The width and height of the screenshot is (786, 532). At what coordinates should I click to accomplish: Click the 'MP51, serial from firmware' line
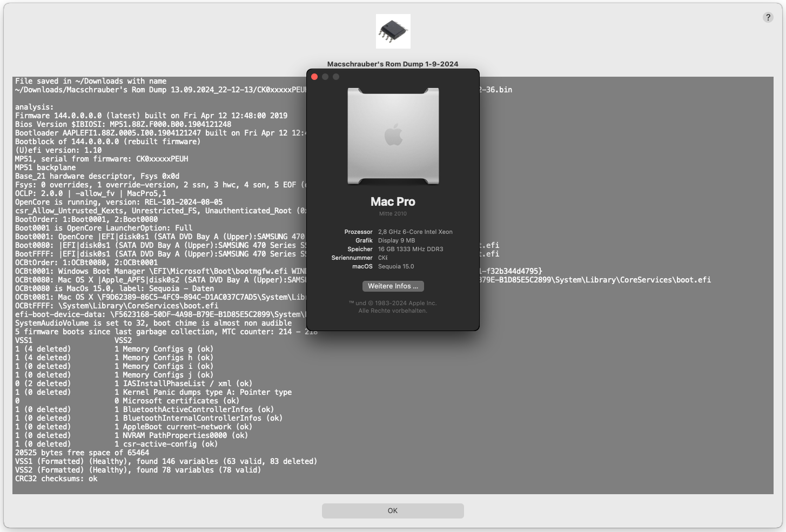[102, 159]
